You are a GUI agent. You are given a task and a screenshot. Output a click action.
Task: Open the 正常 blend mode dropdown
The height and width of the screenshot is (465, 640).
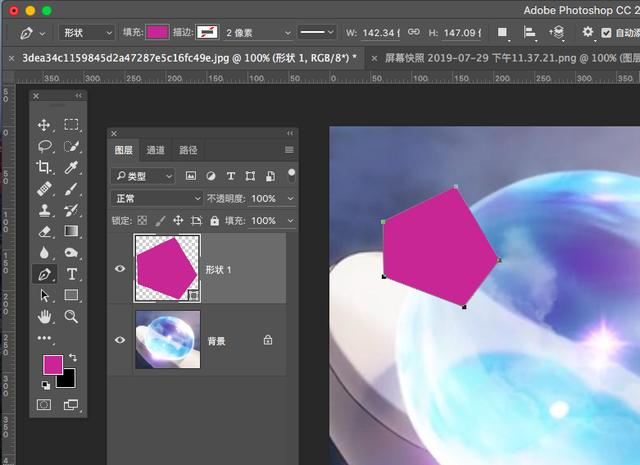click(x=157, y=198)
